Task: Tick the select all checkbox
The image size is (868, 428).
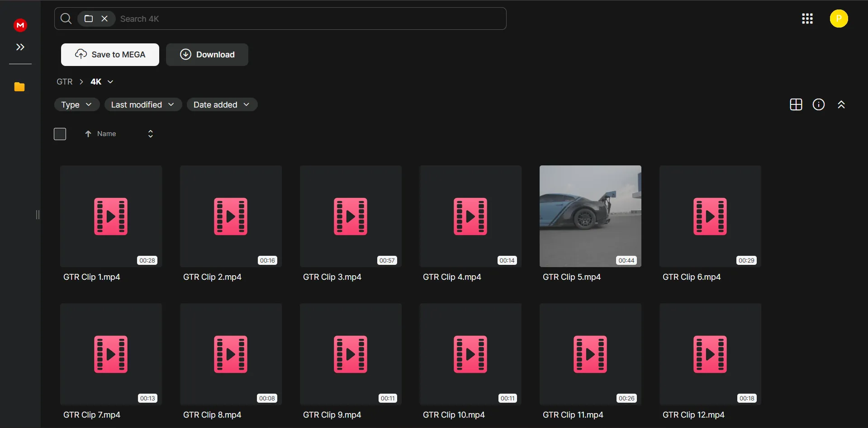Action: coord(60,134)
